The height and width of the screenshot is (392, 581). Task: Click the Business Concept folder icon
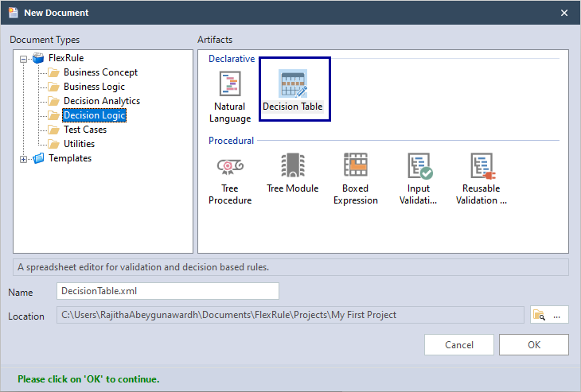pos(54,72)
